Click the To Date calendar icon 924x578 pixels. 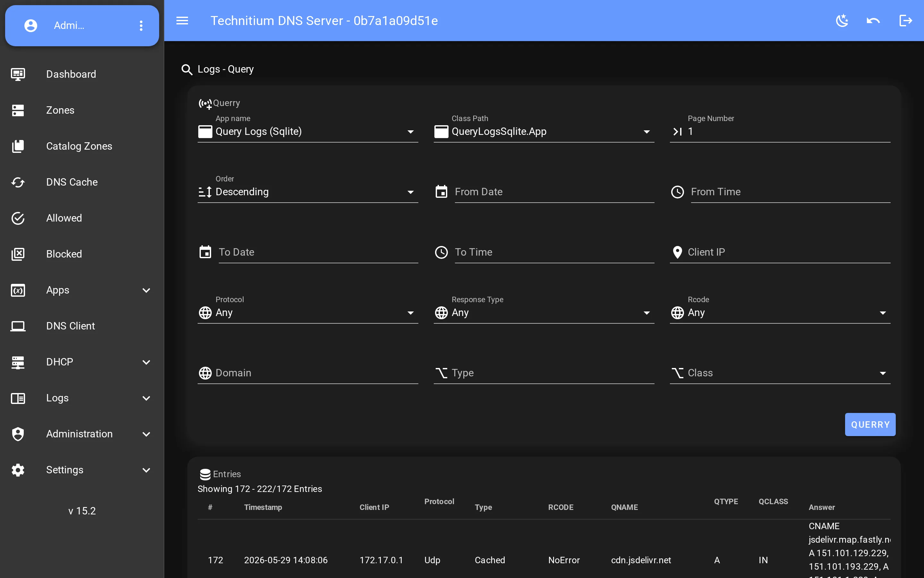[x=205, y=252]
